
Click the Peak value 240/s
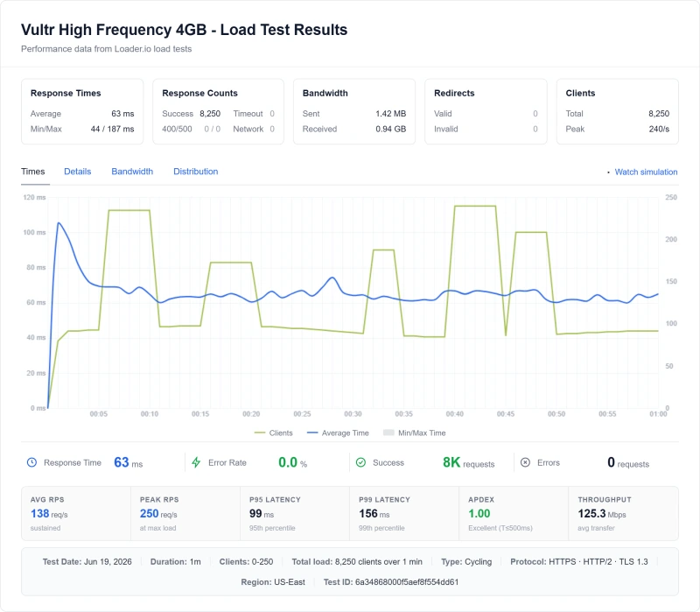[659, 129]
